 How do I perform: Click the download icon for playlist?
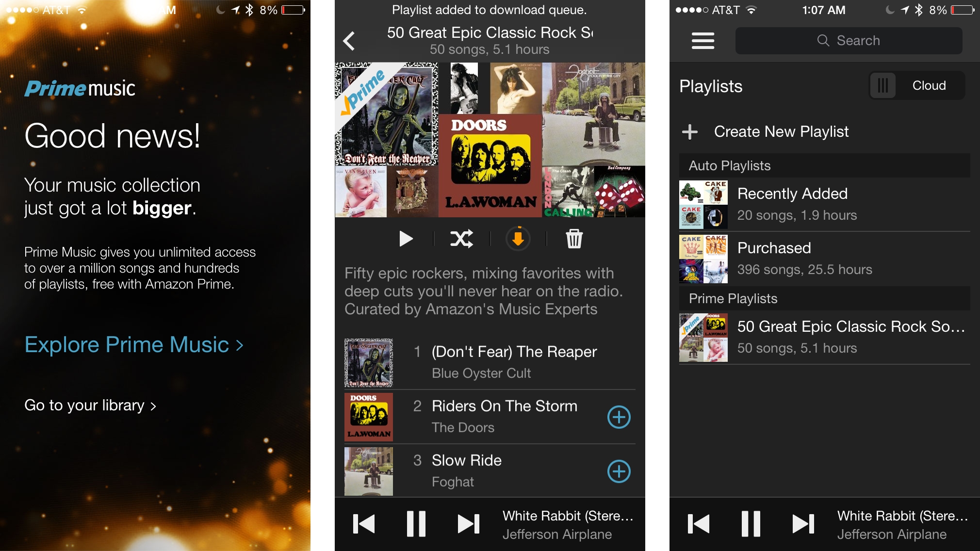517,240
